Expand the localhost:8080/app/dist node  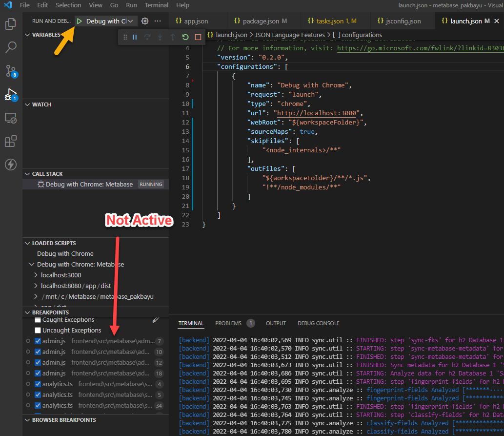36,286
